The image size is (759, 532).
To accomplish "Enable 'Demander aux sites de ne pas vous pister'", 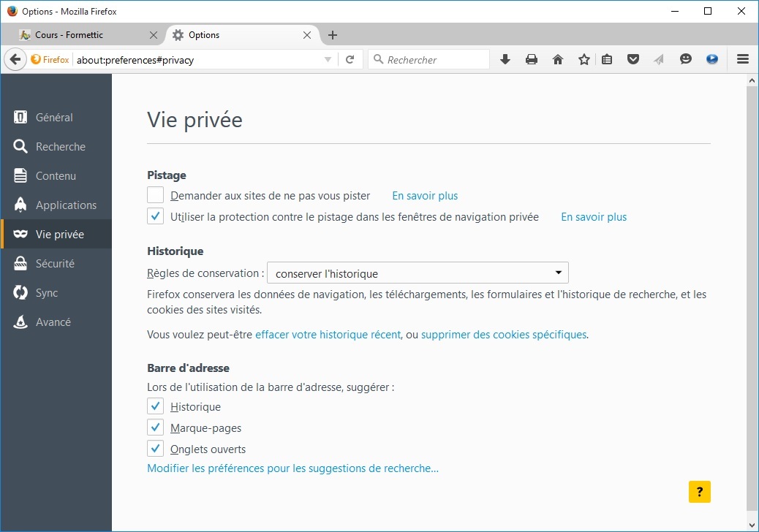I will click(155, 195).
